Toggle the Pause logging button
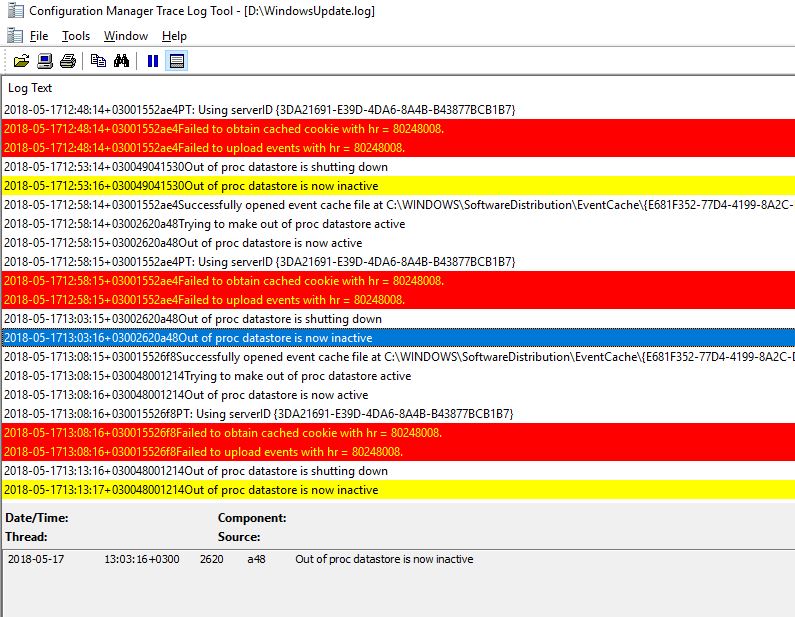Image resolution: width=795 pixels, height=617 pixels. 153,61
